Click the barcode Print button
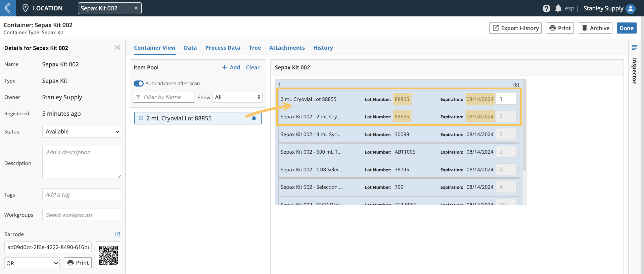644x274 pixels. (78, 263)
